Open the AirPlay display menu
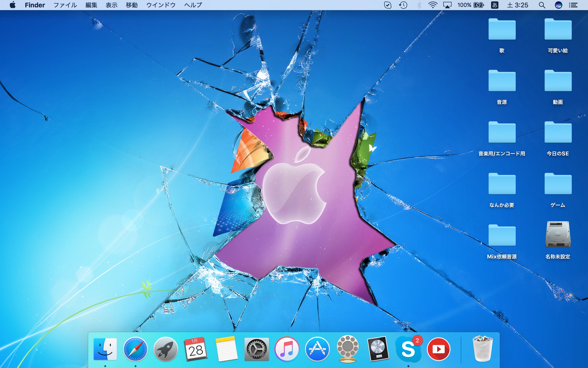The width and height of the screenshot is (588, 368). click(x=447, y=5)
